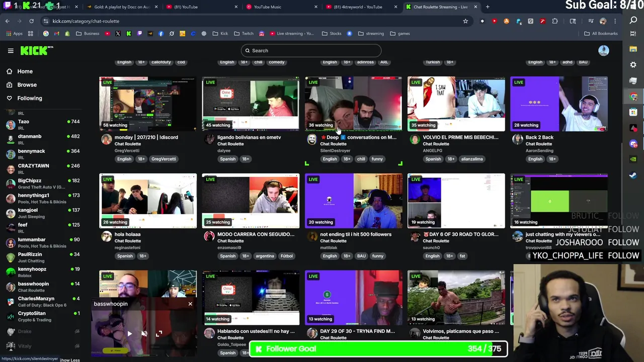Open VOLVIO EL PRIME MIS BEBECHI stream title

461,137
